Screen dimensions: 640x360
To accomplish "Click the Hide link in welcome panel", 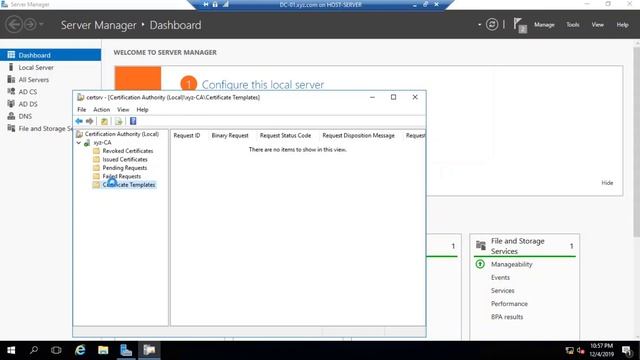I will [607, 183].
